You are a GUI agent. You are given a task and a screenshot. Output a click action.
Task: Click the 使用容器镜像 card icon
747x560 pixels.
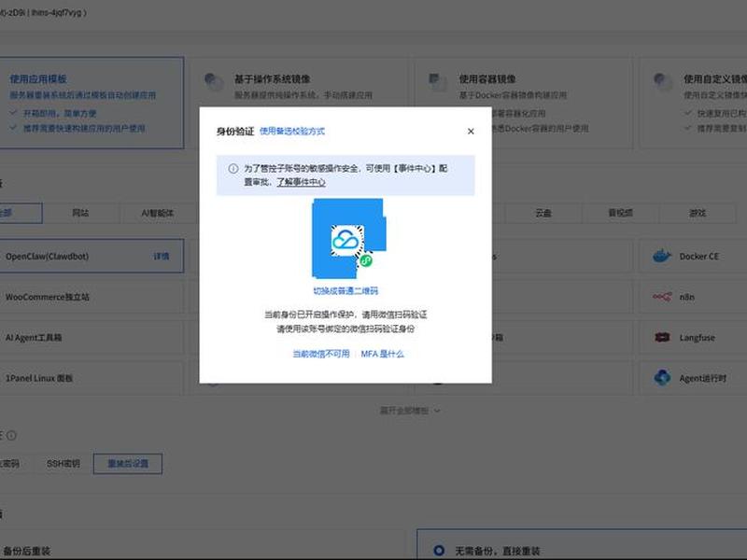437,81
